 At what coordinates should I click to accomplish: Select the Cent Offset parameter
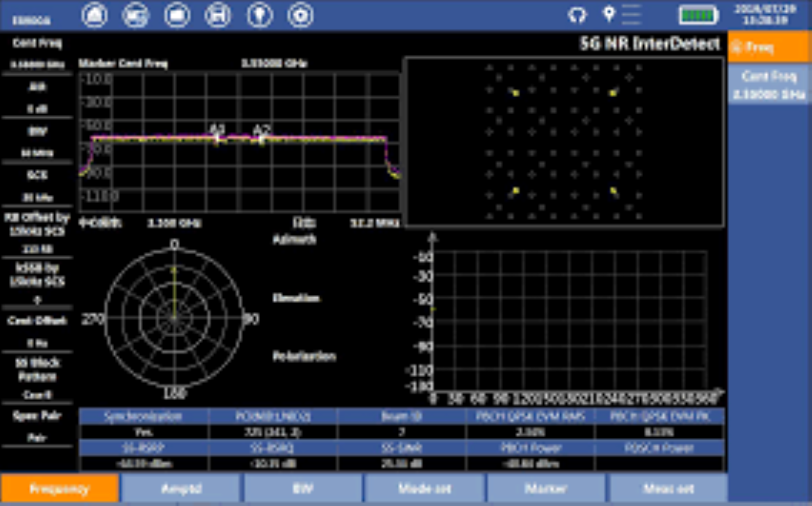37,331
